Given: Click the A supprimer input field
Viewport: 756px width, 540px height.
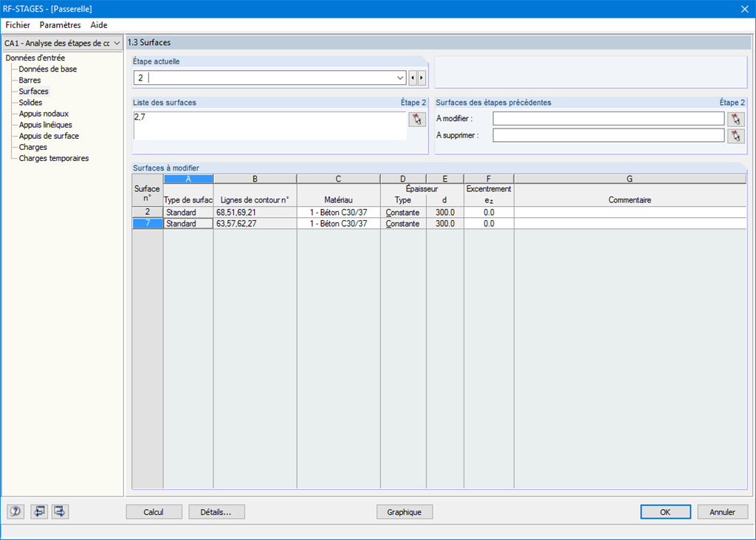Looking at the screenshot, I should [608, 136].
